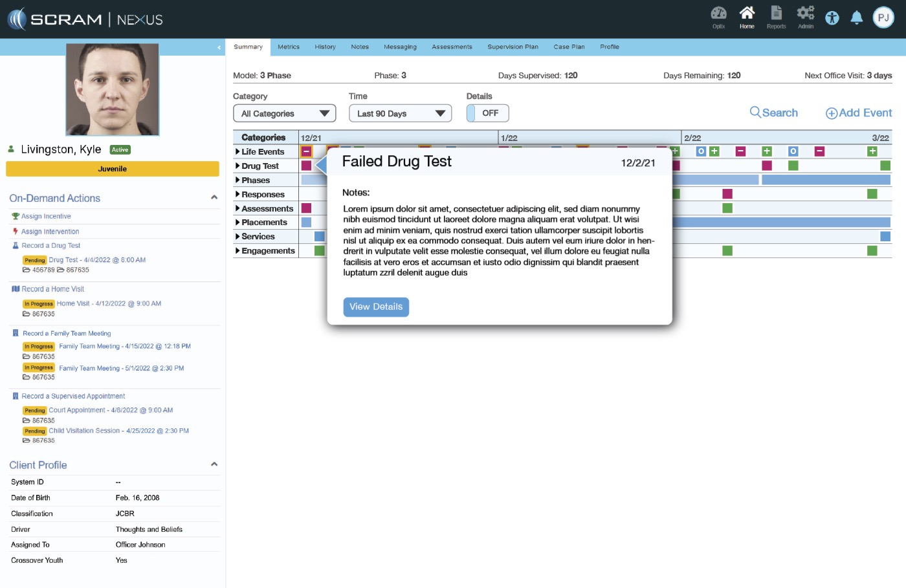Viewport: 906px width, 588px height.
Task: Click Add Event link
Action: 859,113
